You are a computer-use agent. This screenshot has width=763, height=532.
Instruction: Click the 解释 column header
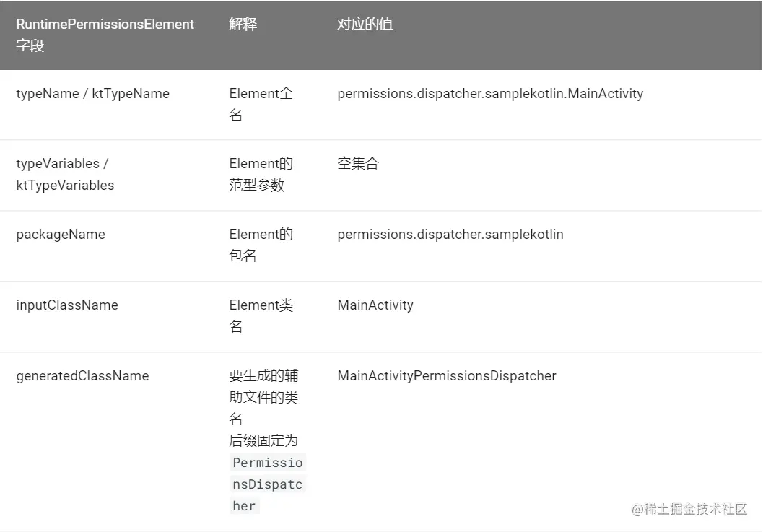coord(243,24)
